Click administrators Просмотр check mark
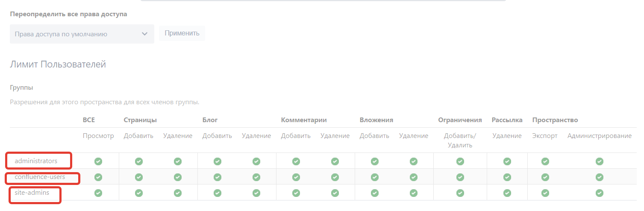Image resolution: width=644 pixels, height=211 pixels. [98, 161]
